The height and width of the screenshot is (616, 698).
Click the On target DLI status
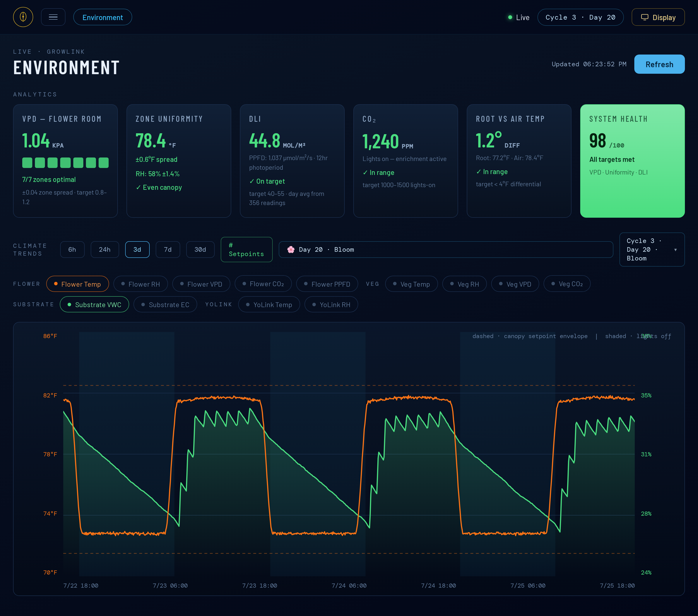point(267,181)
